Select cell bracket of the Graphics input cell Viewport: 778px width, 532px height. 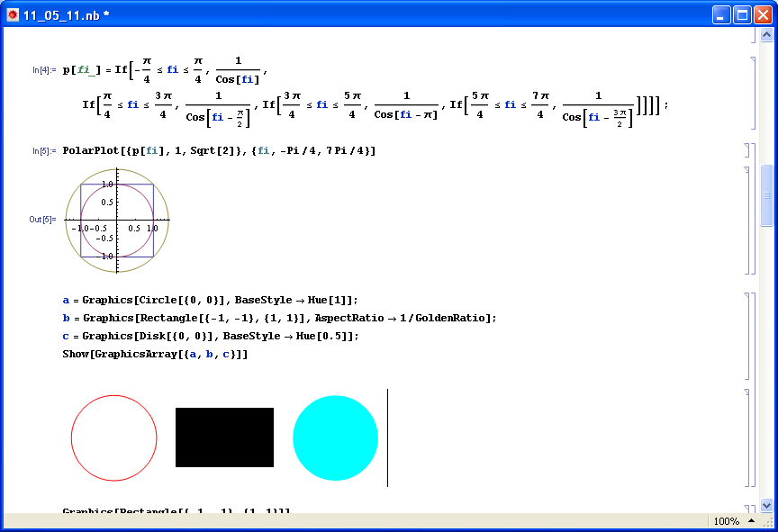747,336
